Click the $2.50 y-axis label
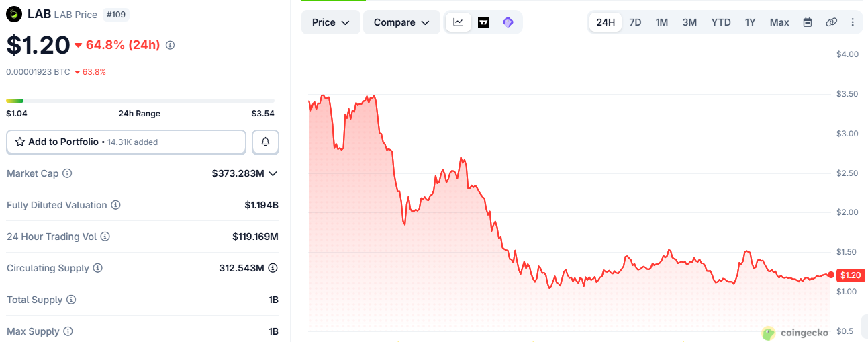Viewport: 868px width, 342px height. [x=847, y=173]
